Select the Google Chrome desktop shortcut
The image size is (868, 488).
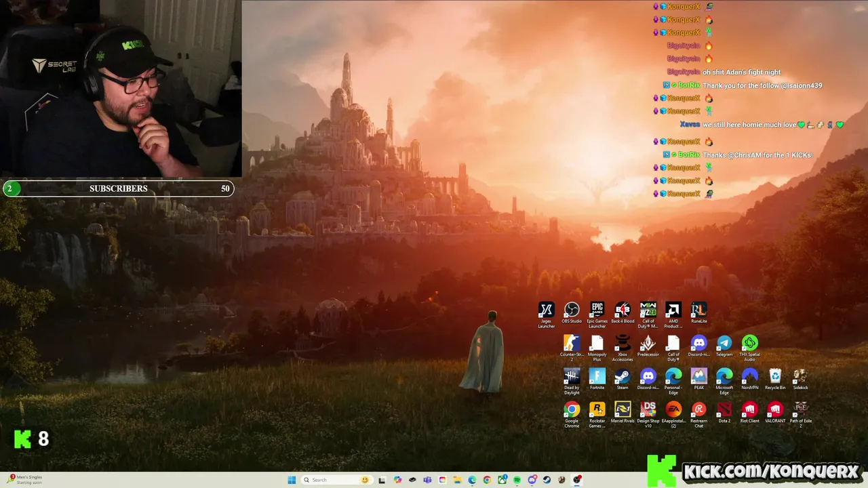(572, 415)
